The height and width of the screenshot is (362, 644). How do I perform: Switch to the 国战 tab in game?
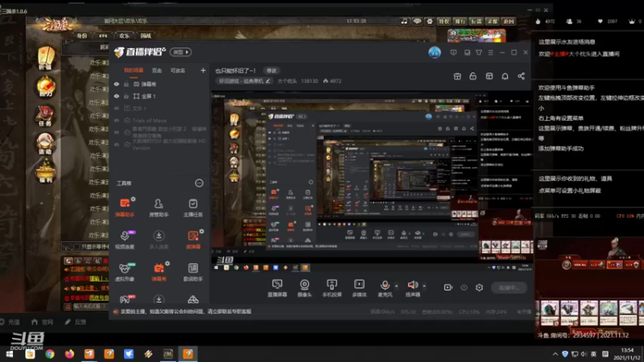pyautogui.click(x=146, y=35)
